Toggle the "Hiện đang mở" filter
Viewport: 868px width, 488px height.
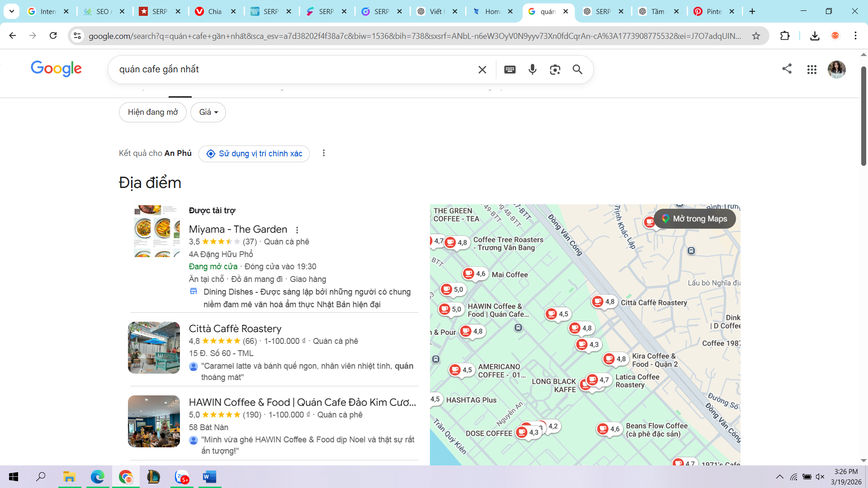pyautogui.click(x=153, y=112)
